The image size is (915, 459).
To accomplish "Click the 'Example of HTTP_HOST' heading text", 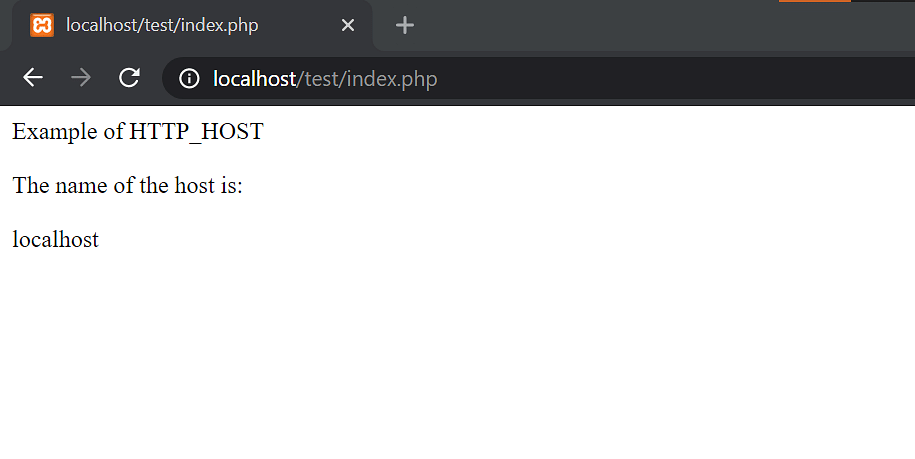I will 138,131.
